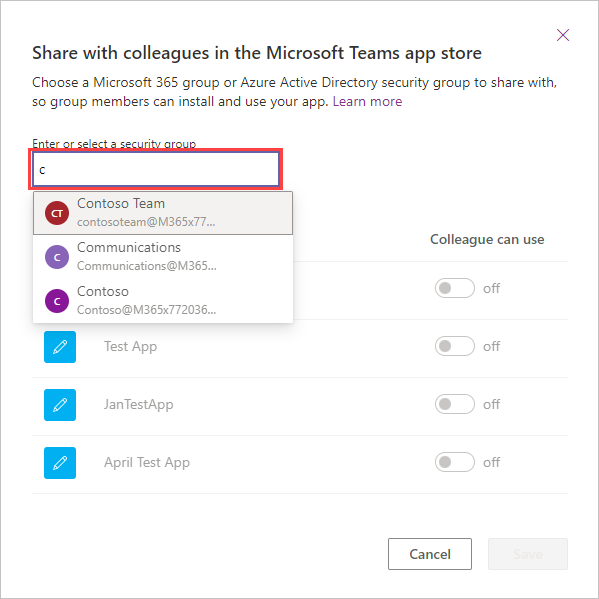The image size is (599, 599).
Task: Toggle colleague access for Test App
Action: click(455, 346)
